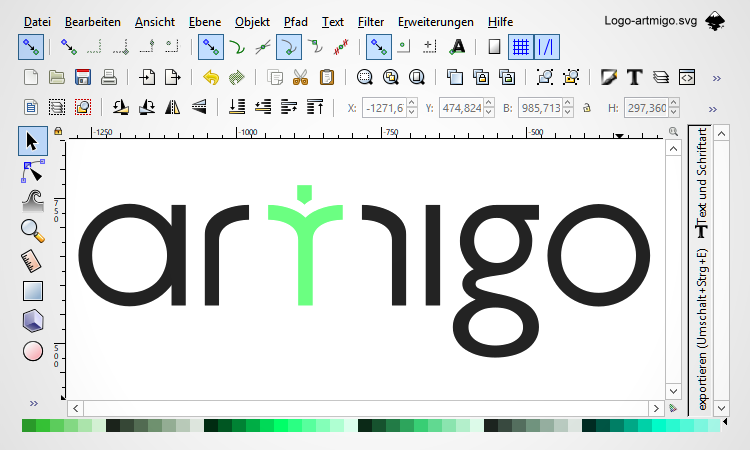Toggle snap to path intersections
750x450 pixels.
click(263, 47)
